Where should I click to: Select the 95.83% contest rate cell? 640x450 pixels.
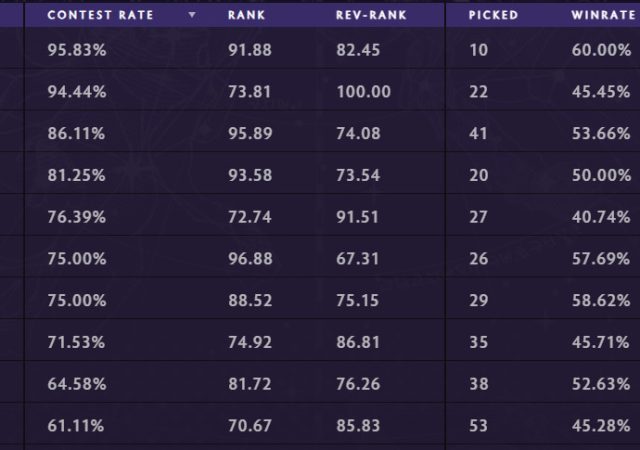tap(76, 49)
